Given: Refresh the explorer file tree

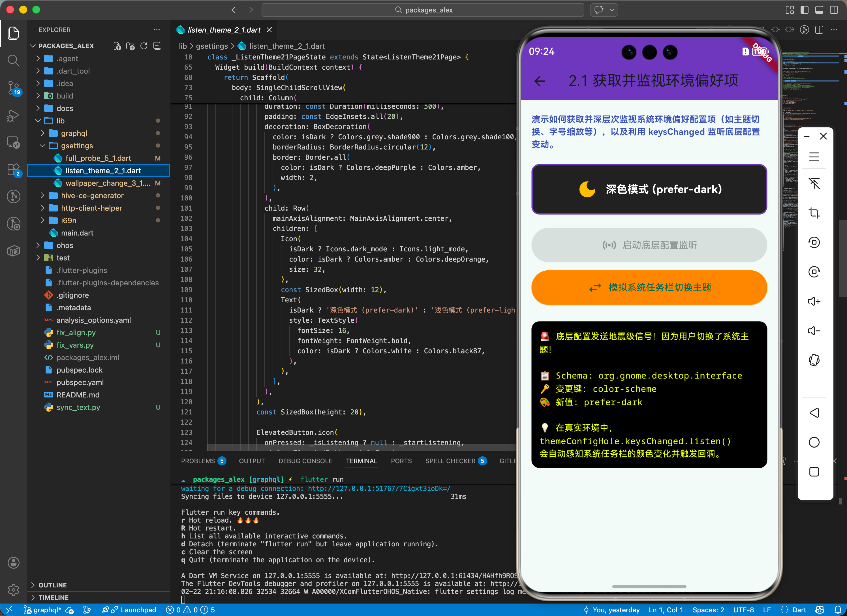Looking at the screenshot, I should (144, 46).
